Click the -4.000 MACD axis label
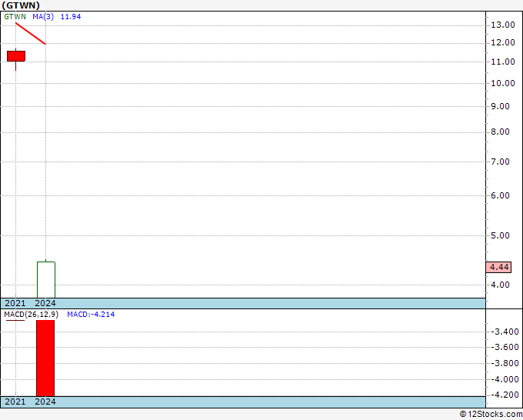This screenshot has width=523, height=420. tap(505, 379)
